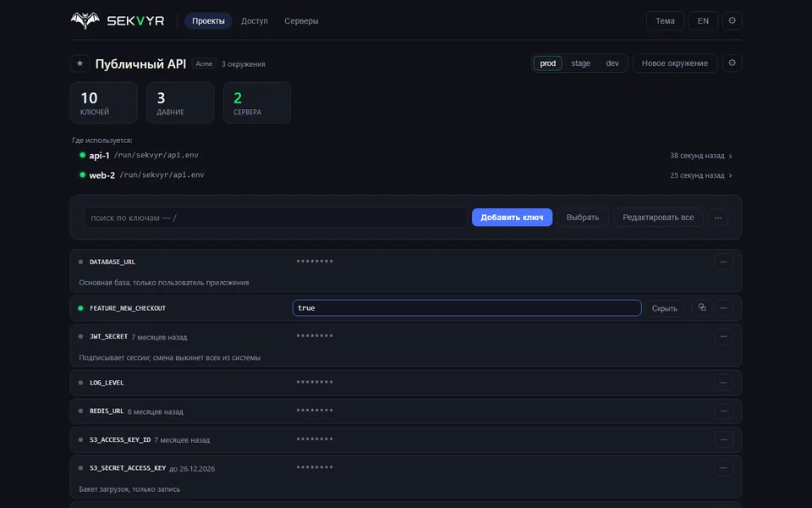Open more options for LOG_LEVEL row
The image size is (812, 508).
point(723,383)
